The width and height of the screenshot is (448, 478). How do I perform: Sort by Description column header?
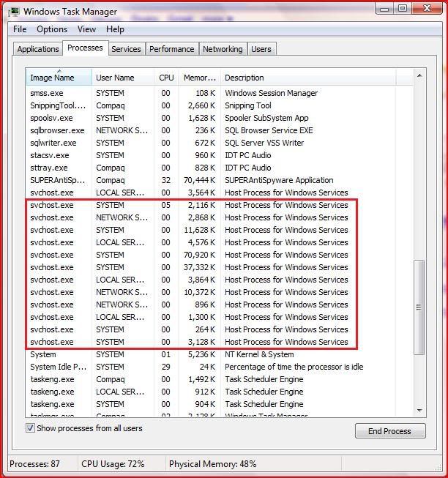308,78
